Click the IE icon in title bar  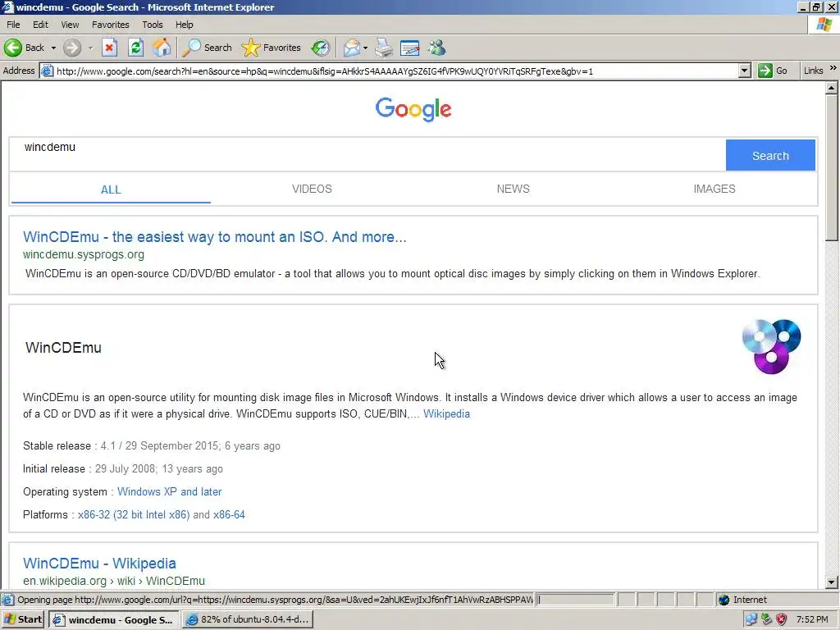point(7,7)
